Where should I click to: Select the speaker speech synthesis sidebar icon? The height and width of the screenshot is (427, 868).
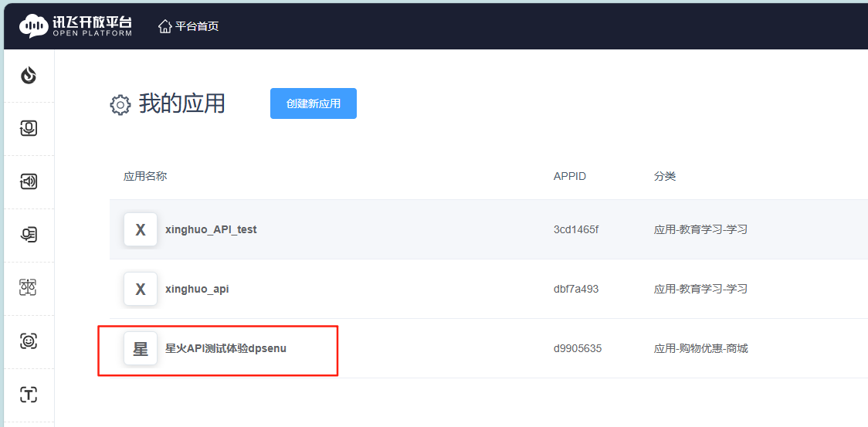pyautogui.click(x=29, y=181)
